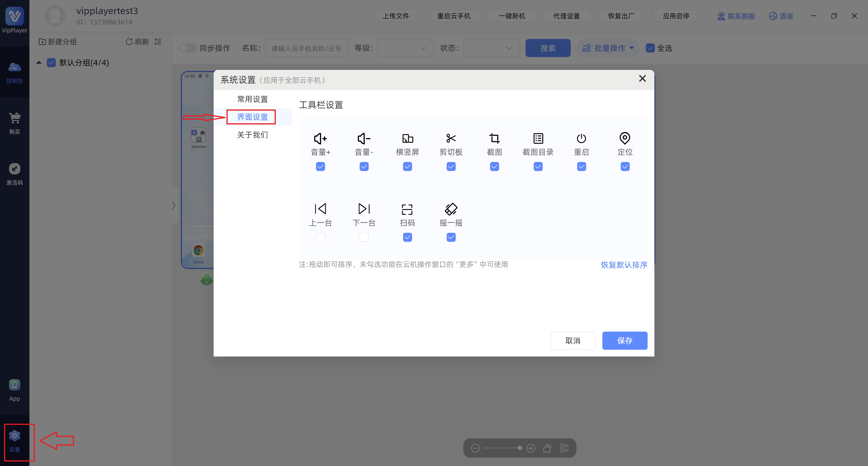This screenshot has width=868, height=466.
Task: Switch to the 关于我们 tab
Action: [x=252, y=135]
